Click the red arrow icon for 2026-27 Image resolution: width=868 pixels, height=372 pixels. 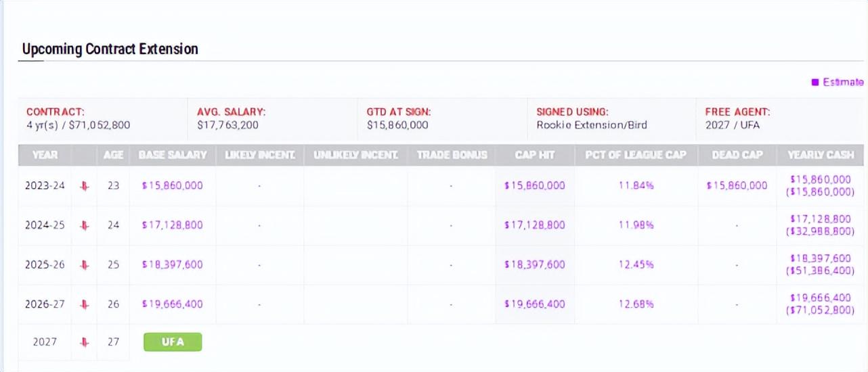(x=85, y=304)
